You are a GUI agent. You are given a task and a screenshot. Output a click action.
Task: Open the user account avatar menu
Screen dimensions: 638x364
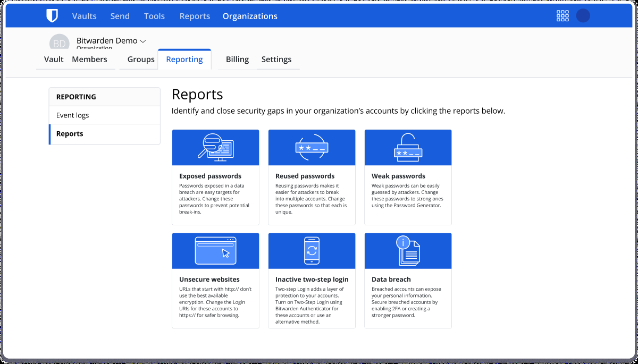click(x=583, y=16)
